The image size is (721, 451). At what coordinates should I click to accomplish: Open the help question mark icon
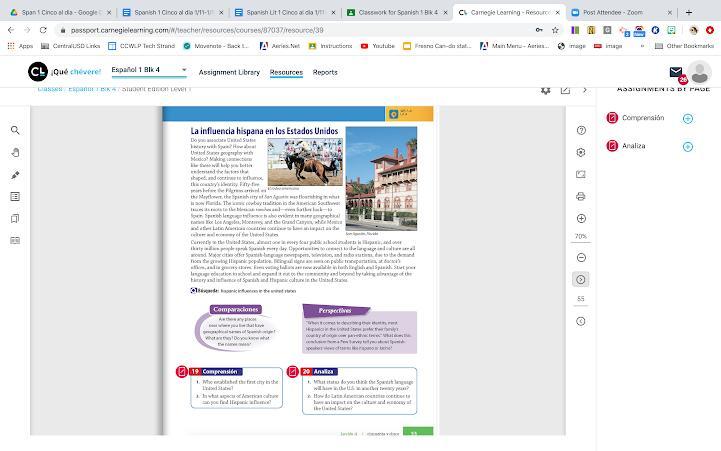pyautogui.click(x=581, y=131)
